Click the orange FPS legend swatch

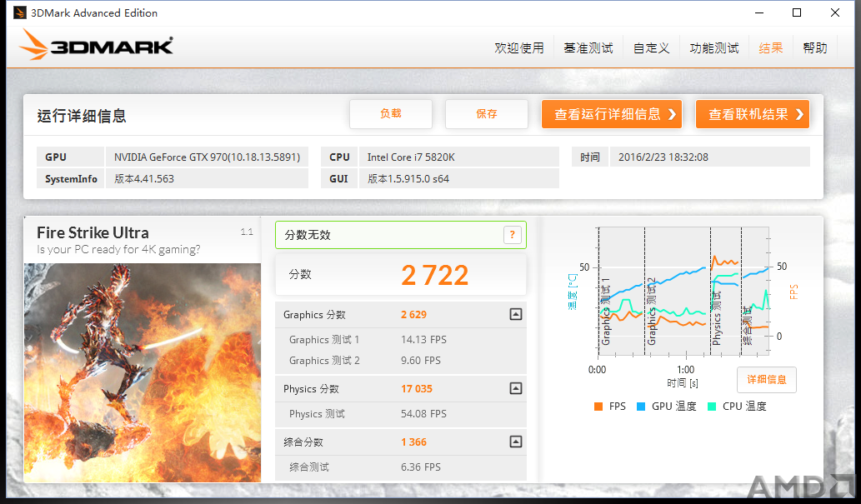[598, 407]
